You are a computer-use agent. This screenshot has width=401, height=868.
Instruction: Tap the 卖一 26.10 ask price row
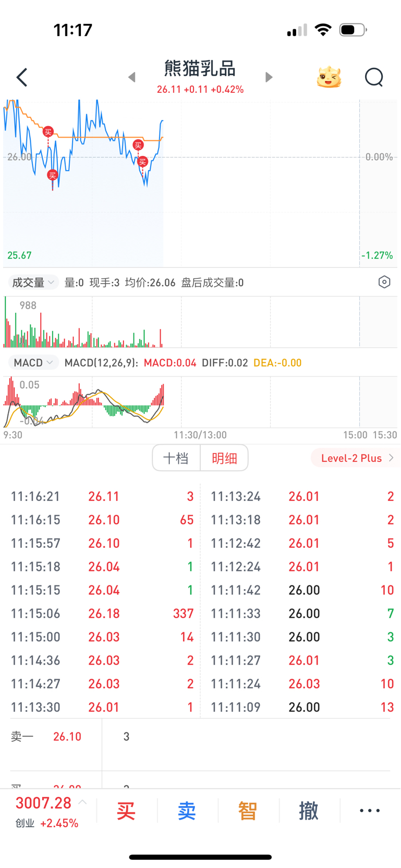(200, 737)
